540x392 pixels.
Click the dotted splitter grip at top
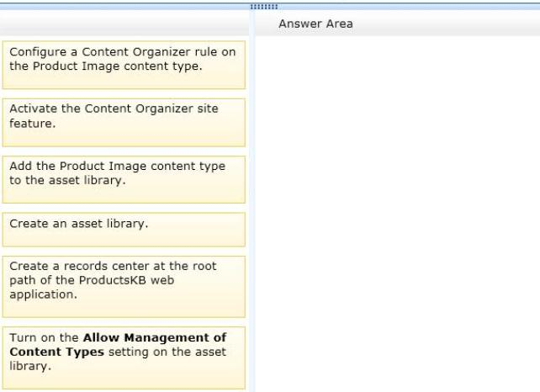pyautogui.click(x=270, y=3)
